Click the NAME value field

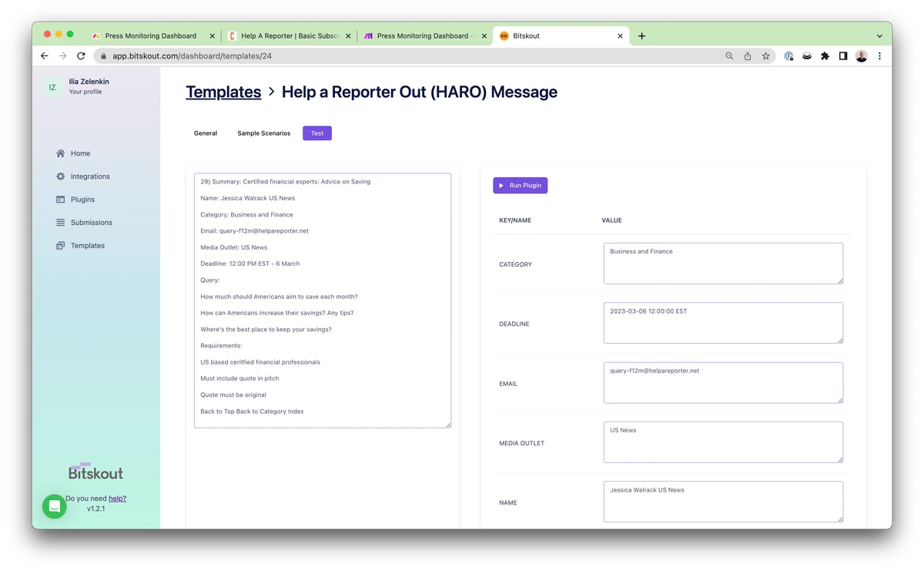tap(723, 502)
